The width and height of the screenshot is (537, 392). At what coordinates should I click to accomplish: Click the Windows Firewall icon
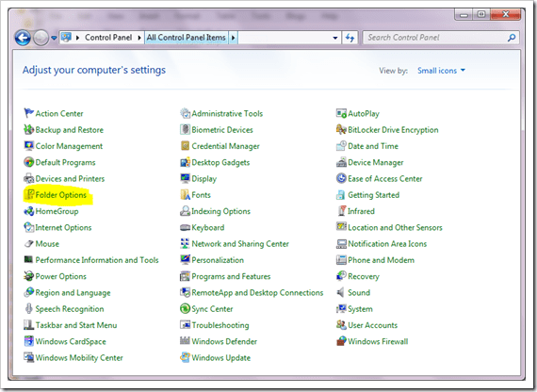pyautogui.click(x=341, y=341)
